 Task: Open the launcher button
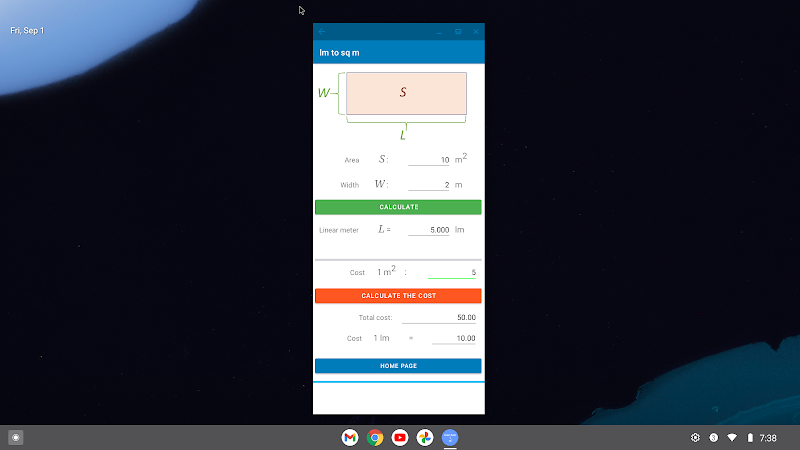[16, 438]
